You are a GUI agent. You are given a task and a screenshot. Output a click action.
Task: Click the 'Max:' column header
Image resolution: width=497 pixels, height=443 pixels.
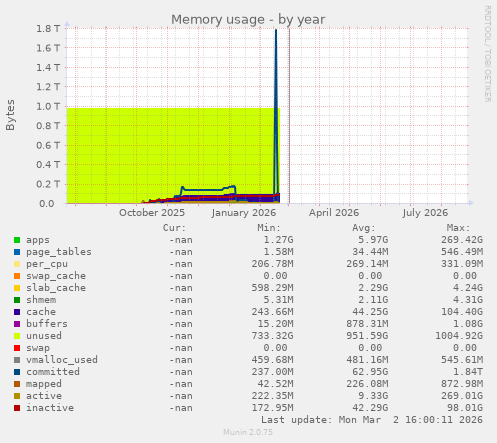tap(458, 228)
